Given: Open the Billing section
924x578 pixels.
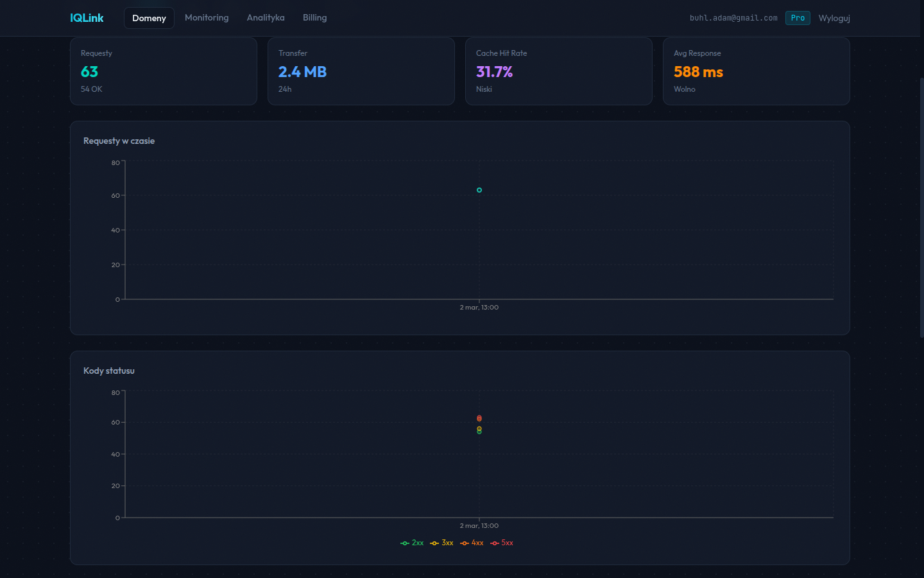Looking at the screenshot, I should (x=314, y=18).
